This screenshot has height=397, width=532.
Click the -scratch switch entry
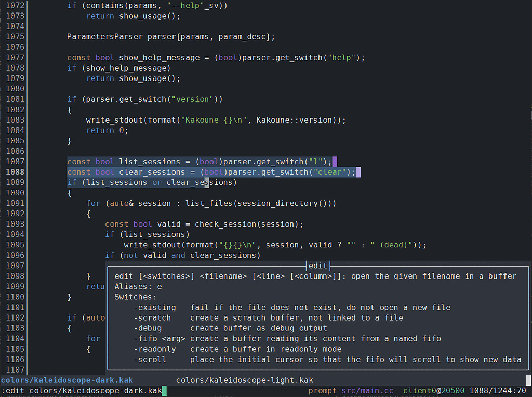[x=152, y=317]
